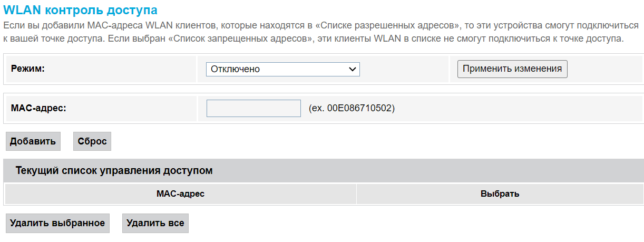Viewport: 644px width, 242px height.
Task: Click the MAC-адрес: label beside the input
Action: [38, 108]
